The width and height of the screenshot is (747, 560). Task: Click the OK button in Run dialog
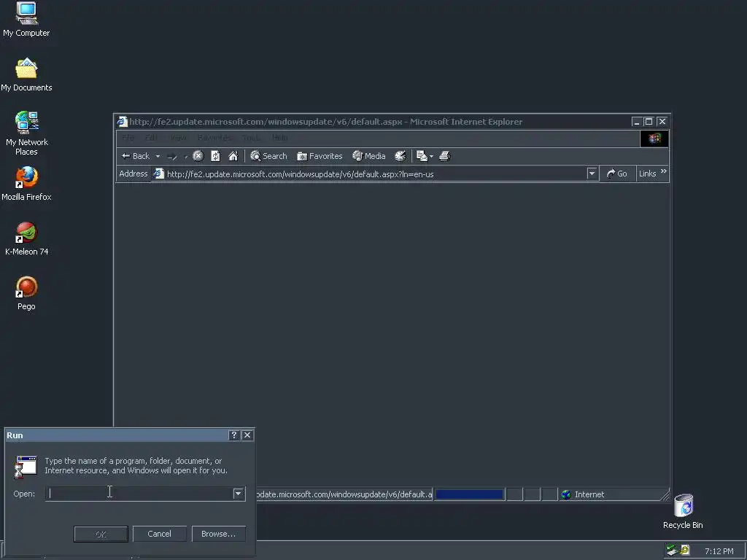point(101,534)
